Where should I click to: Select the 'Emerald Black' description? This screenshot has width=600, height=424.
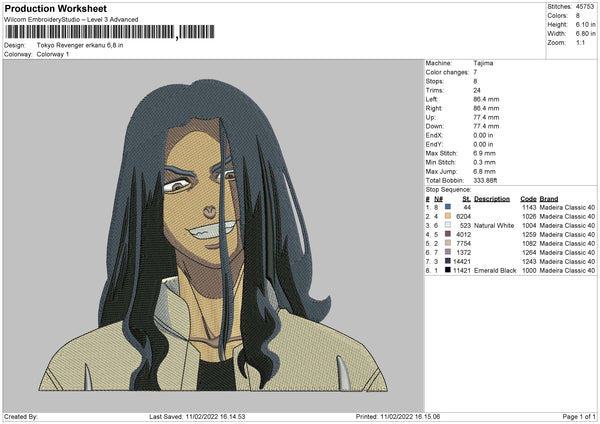[x=495, y=271]
